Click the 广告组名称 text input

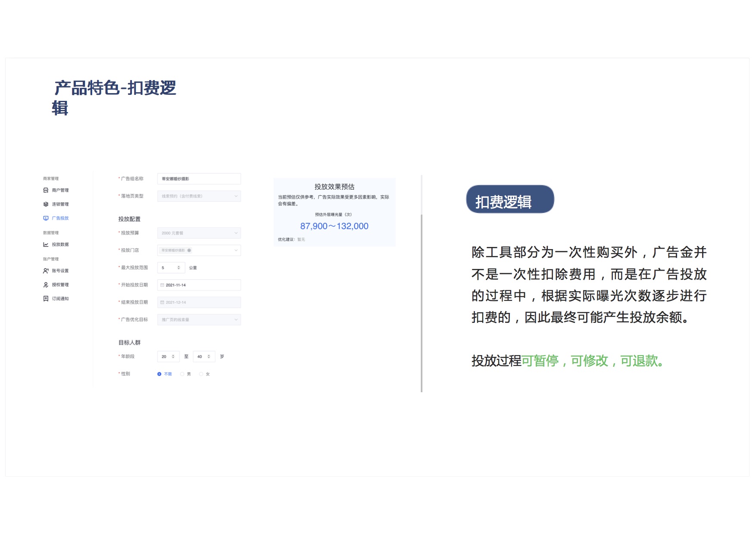tap(199, 179)
